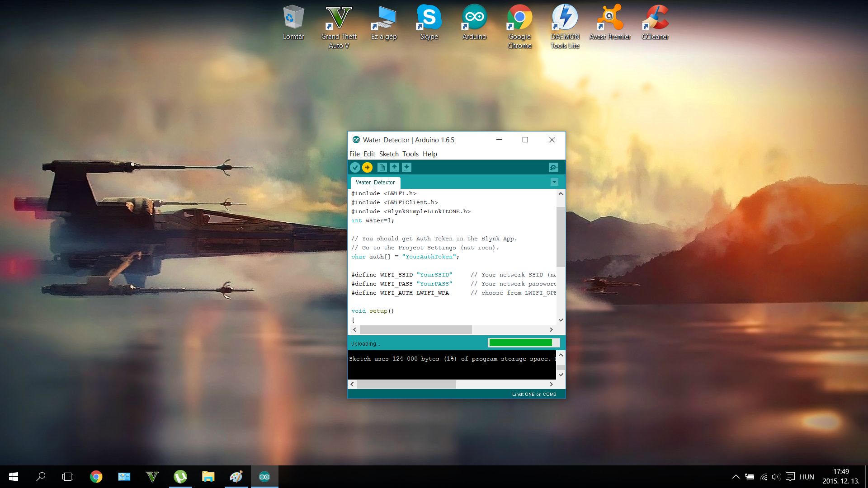Select the Arduino desktop shortcut
This screenshot has height=488, width=868.
point(474,23)
